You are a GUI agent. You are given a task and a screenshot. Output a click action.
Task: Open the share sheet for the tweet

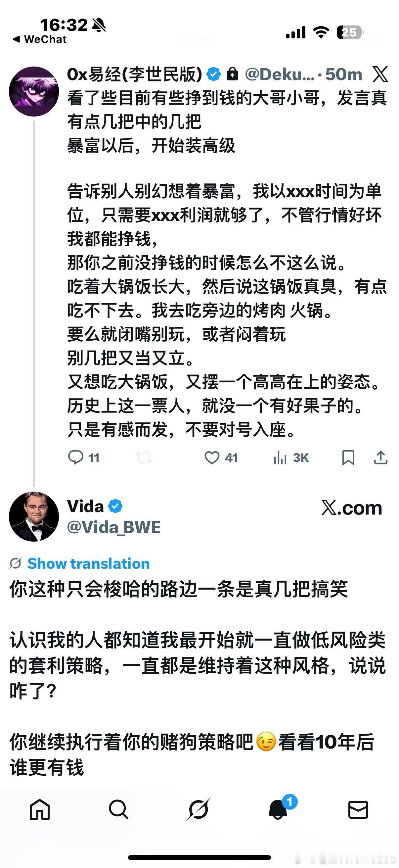pos(381,458)
